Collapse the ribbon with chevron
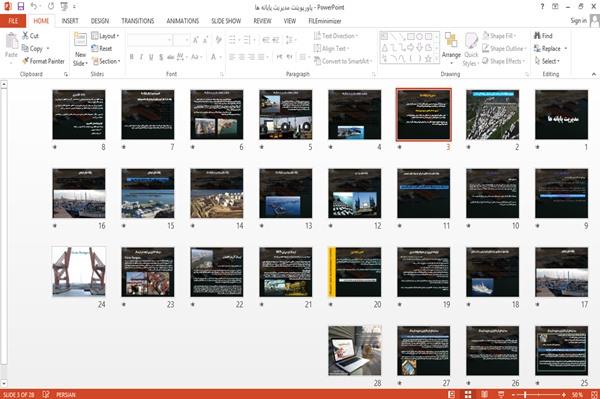This screenshot has height=399, width=600. click(594, 74)
